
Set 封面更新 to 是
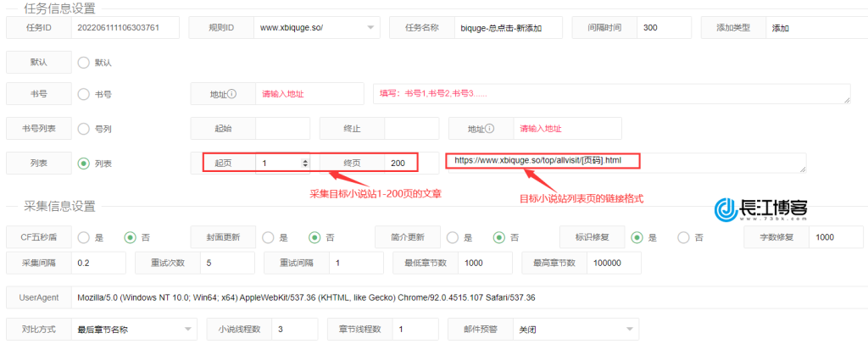click(268, 237)
